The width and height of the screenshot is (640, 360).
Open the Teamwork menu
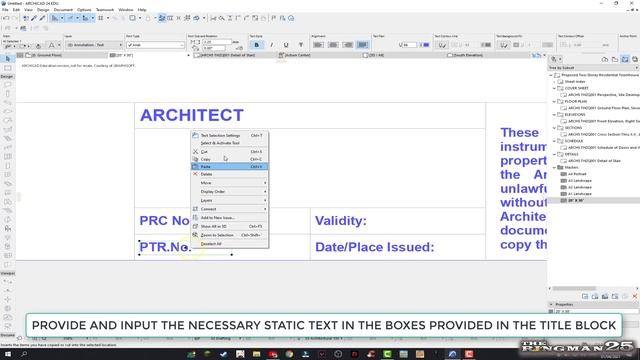point(105,9)
